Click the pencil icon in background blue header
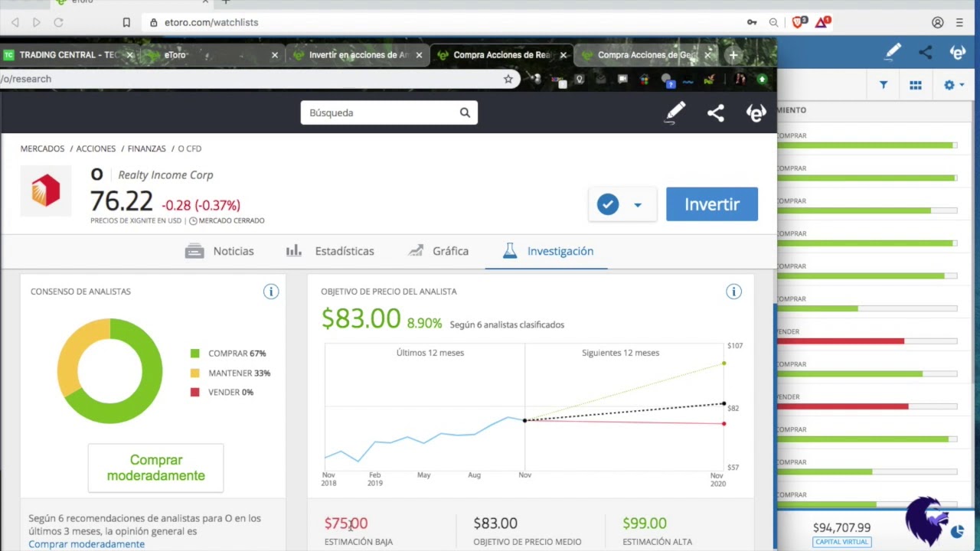 (893, 52)
